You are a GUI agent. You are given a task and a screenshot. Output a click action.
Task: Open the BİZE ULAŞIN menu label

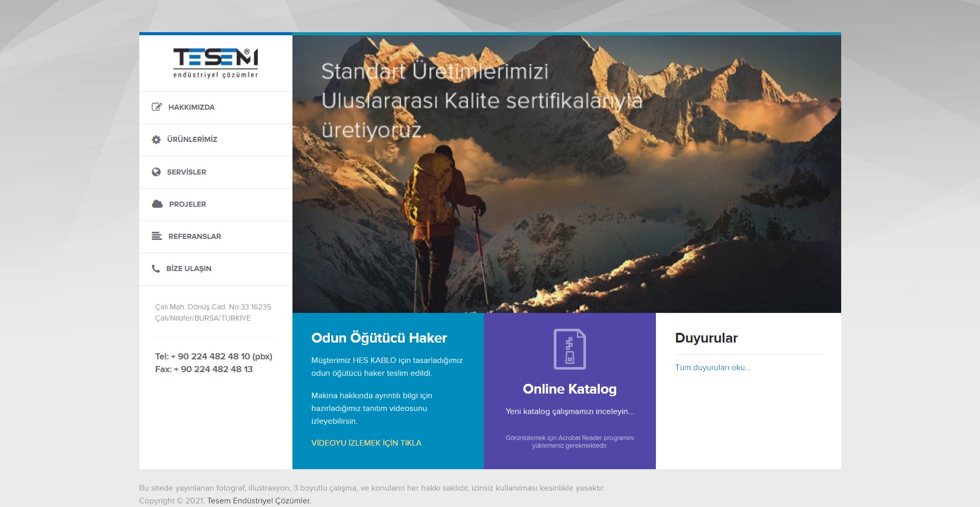click(x=188, y=269)
